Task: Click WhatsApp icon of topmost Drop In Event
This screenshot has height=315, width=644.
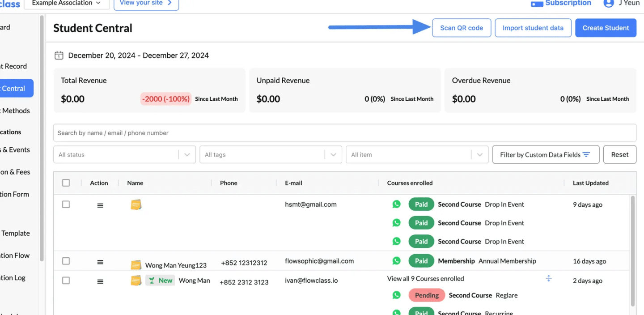Action: [397, 204]
